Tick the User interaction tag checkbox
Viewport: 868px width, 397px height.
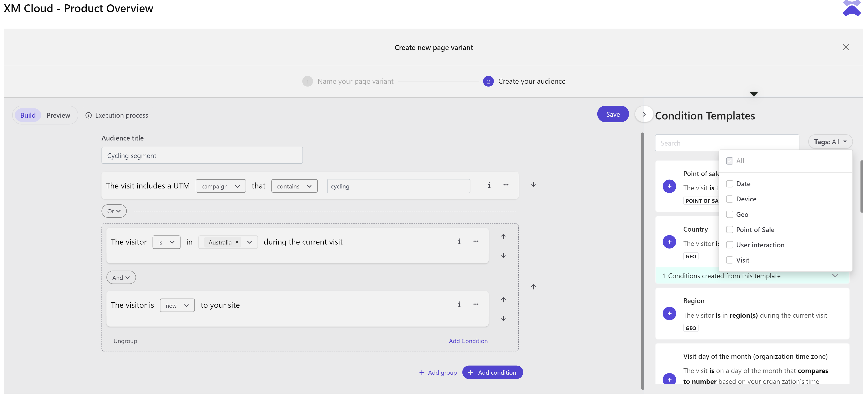[x=729, y=245]
